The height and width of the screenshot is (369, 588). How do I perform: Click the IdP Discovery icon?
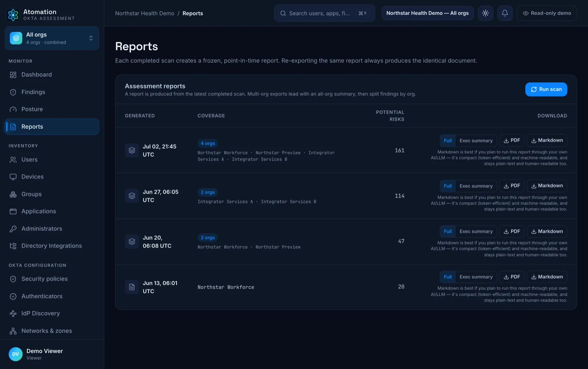click(13, 314)
